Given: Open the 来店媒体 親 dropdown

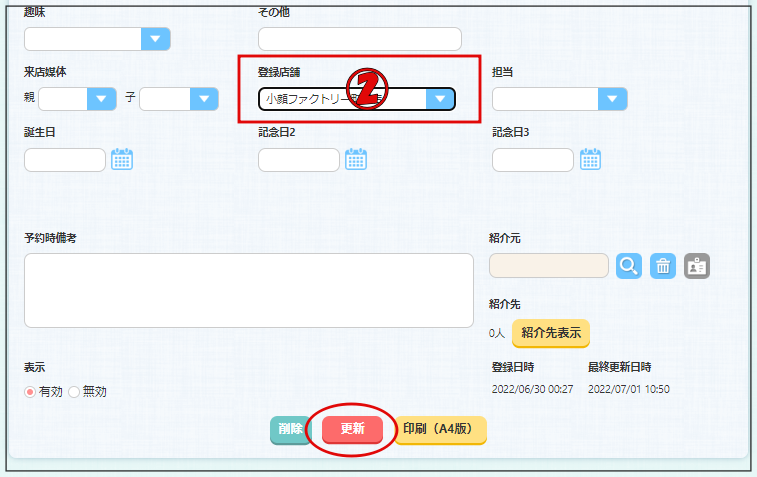Looking at the screenshot, I should [x=102, y=99].
